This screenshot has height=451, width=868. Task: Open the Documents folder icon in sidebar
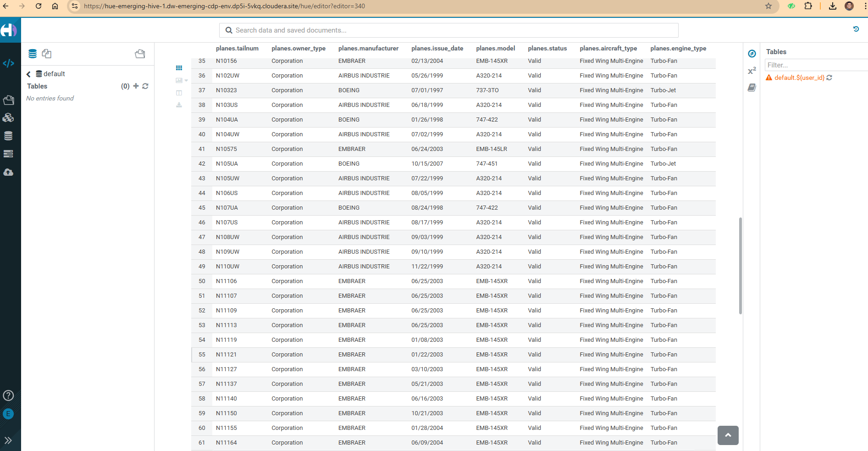(8, 100)
